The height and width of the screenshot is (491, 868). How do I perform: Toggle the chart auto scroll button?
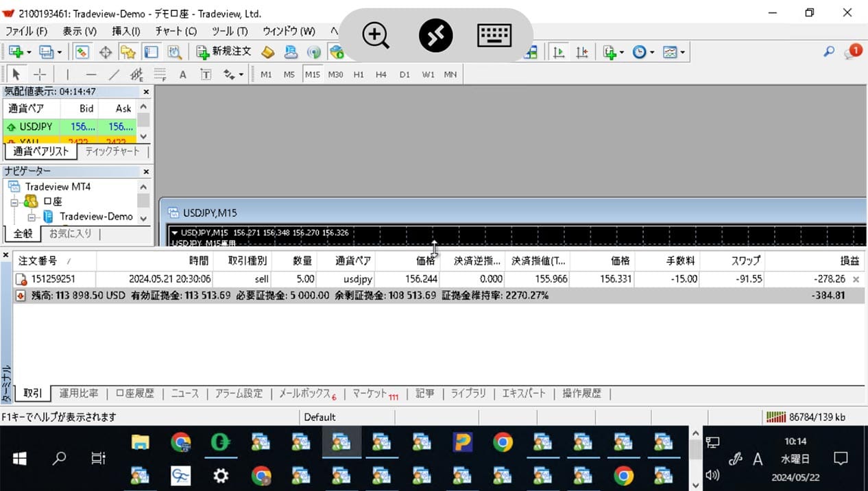[559, 52]
